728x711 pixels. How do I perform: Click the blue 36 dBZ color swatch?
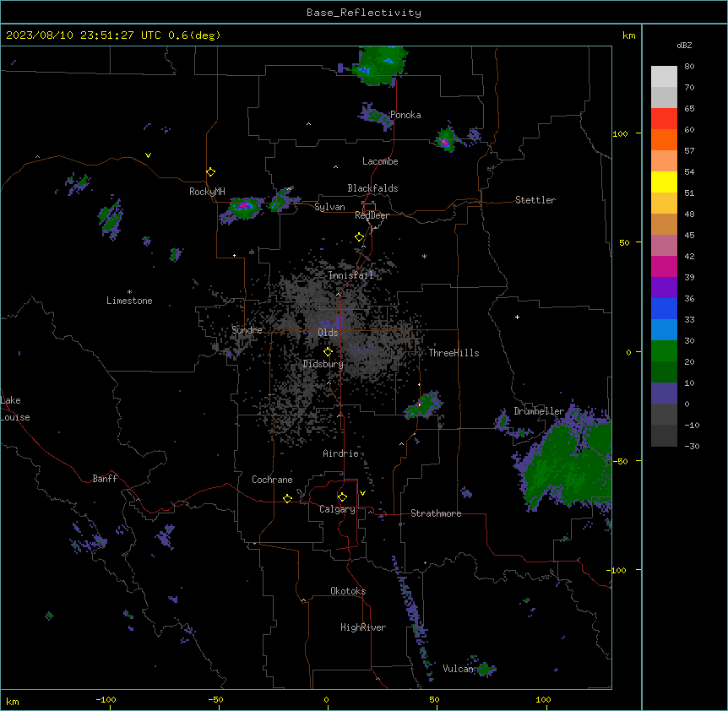point(664,308)
